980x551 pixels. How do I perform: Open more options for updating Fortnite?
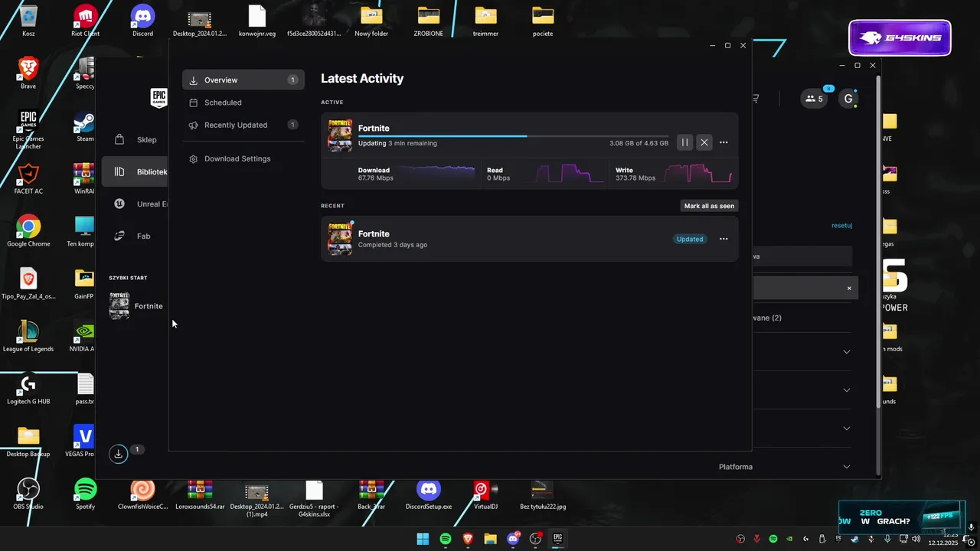(x=724, y=142)
